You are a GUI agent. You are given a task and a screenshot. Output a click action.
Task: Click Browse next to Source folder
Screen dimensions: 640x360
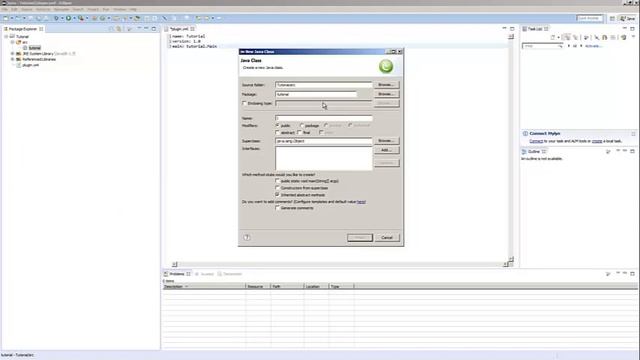(x=386, y=84)
